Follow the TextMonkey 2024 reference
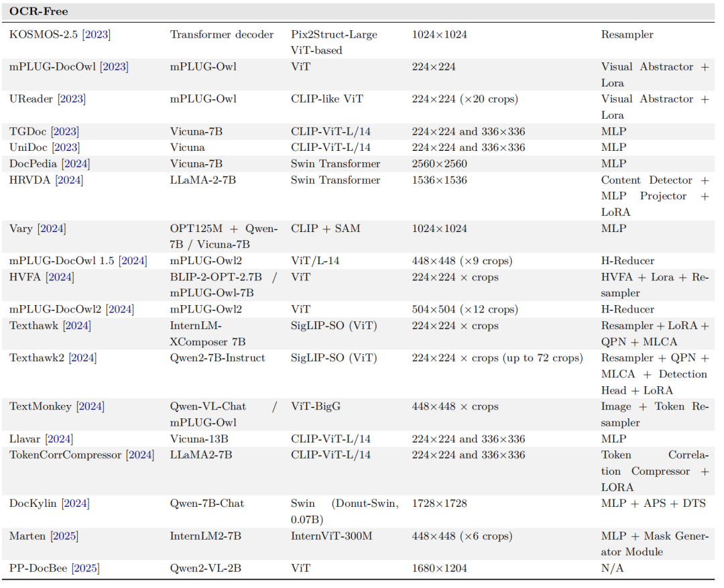 tap(90, 406)
